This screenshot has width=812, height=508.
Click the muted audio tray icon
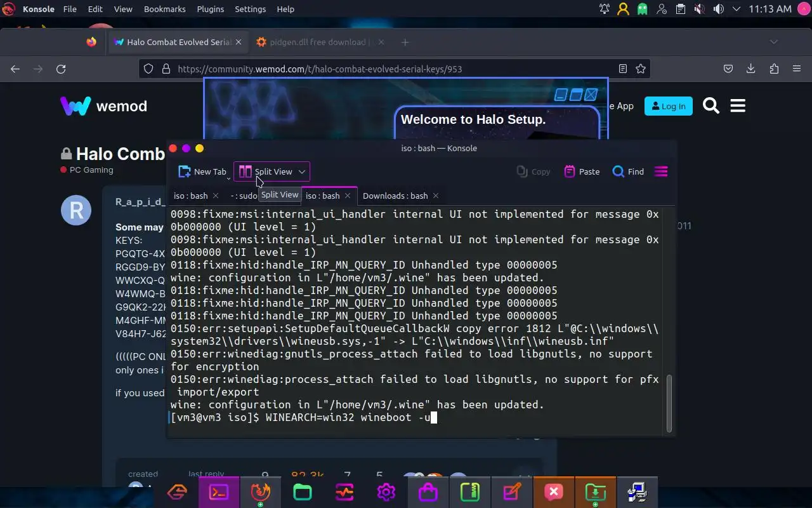tap(699, 9)
